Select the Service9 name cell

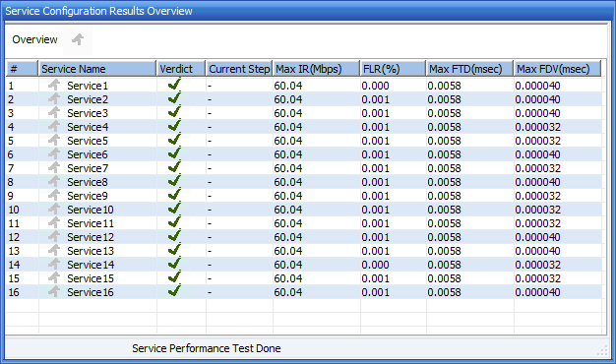coord(88,196)
